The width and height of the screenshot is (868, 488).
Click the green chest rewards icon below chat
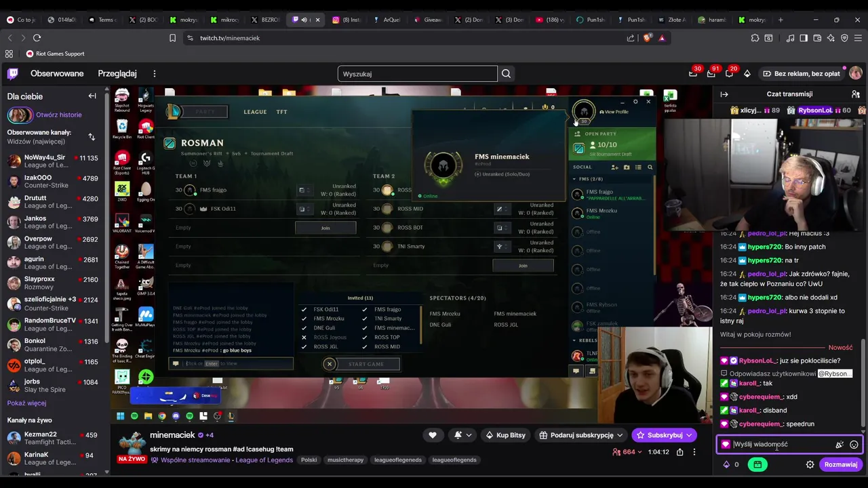tap(757, 464)
